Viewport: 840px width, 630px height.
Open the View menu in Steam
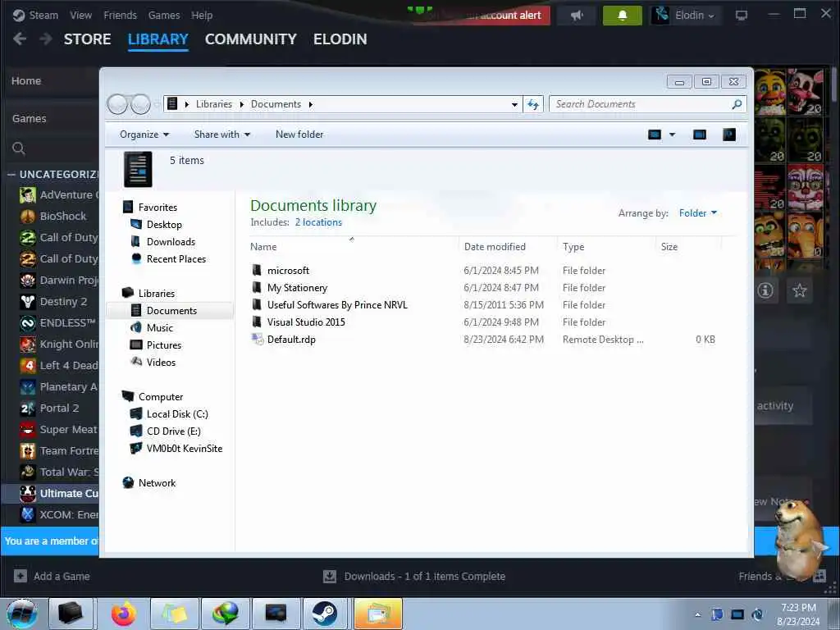(81, 15)
